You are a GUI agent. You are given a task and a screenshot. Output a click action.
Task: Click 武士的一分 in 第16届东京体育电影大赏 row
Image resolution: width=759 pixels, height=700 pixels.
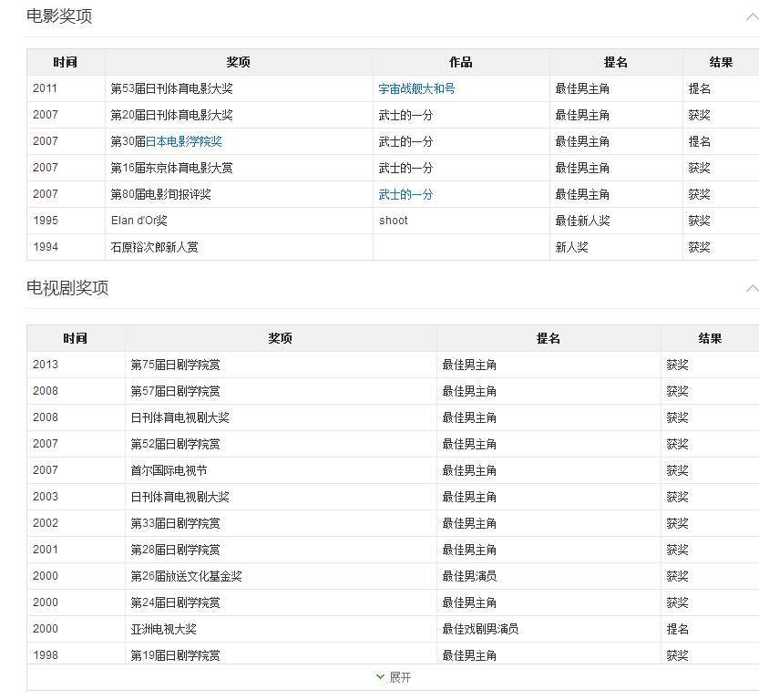click(405, 168)
